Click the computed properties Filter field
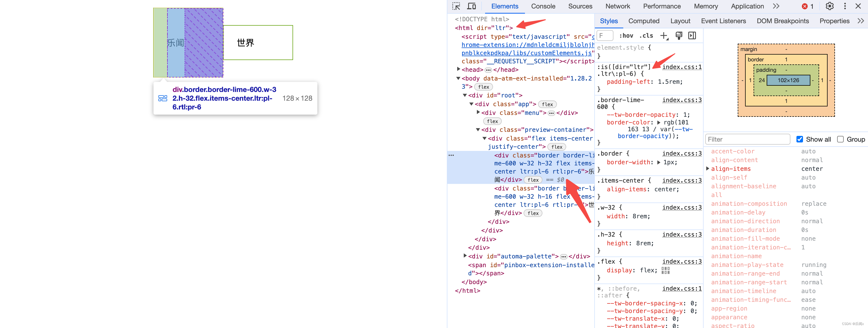Image resolution: width=868 pixels, height=328 pixels. click(747, 139)
